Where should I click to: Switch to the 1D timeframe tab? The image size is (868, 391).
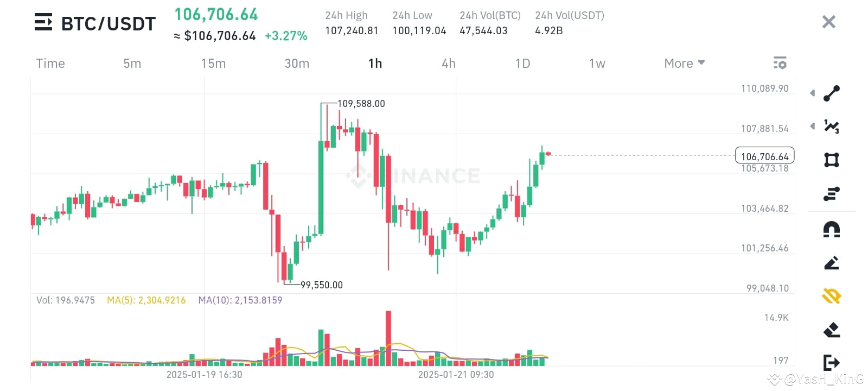(x=522, y=63)
